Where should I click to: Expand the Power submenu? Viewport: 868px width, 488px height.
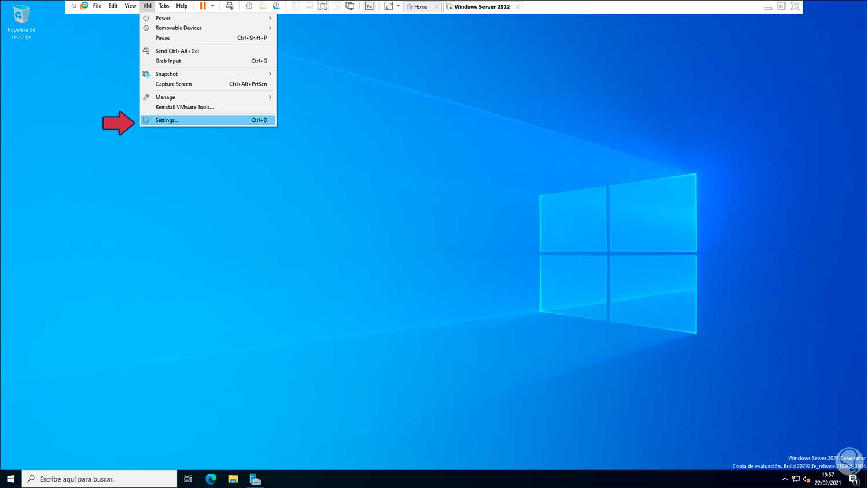click(x=208, y=18)
